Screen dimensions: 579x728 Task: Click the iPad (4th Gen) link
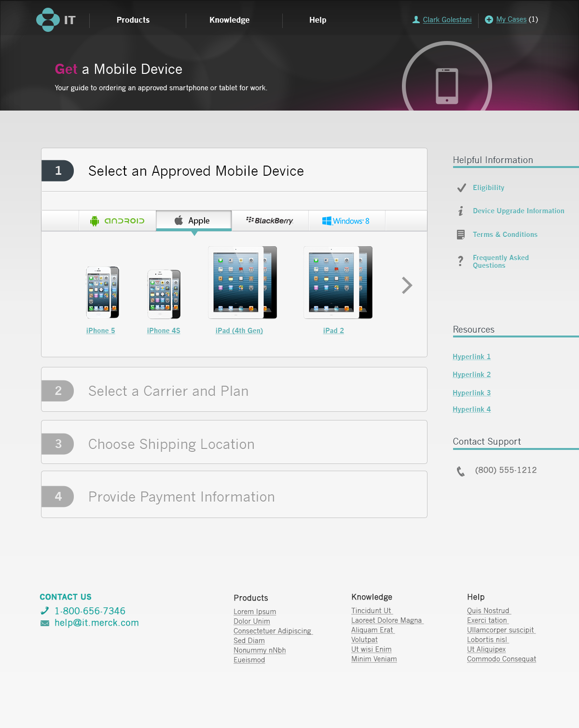239,331
